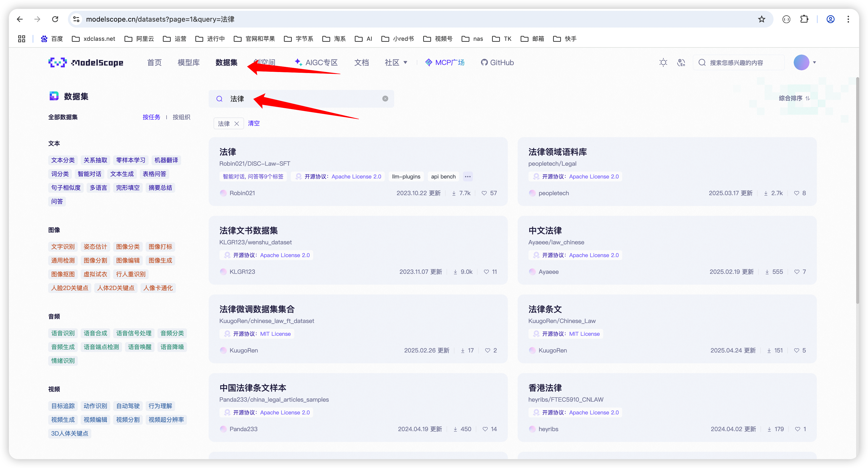The width and height of the screenshot is (868, 468).
Task: Switch the dataset filter to 按组织
Action: coord(181,117)
